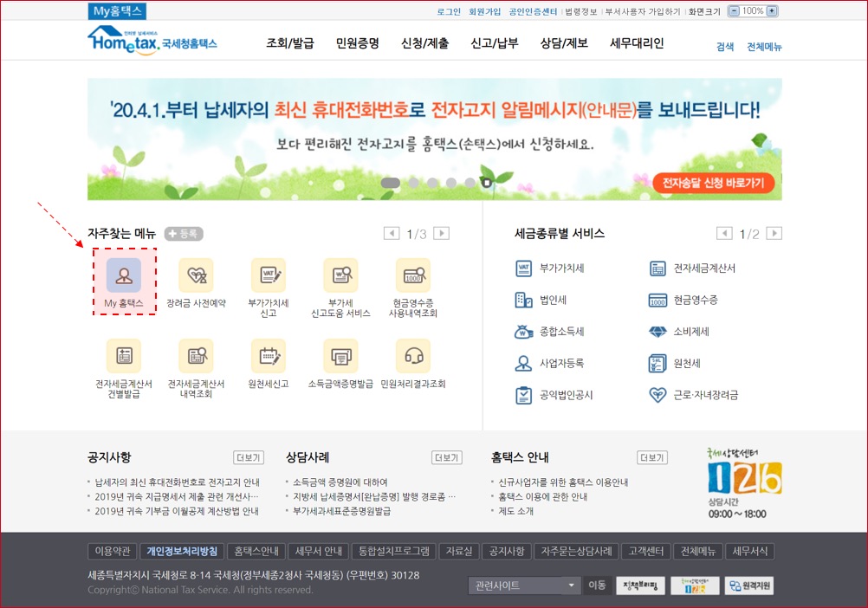Decrease screen zoom with minus button

click(x=734, y=11)
